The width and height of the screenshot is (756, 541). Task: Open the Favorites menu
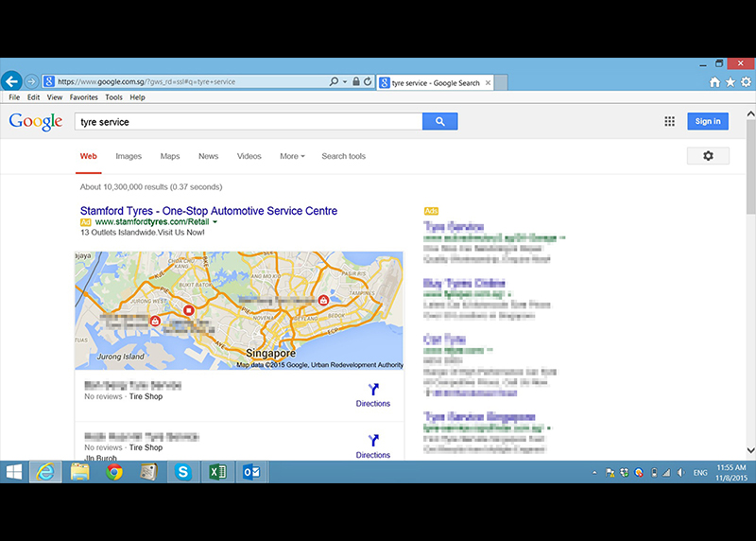[83, 97]
